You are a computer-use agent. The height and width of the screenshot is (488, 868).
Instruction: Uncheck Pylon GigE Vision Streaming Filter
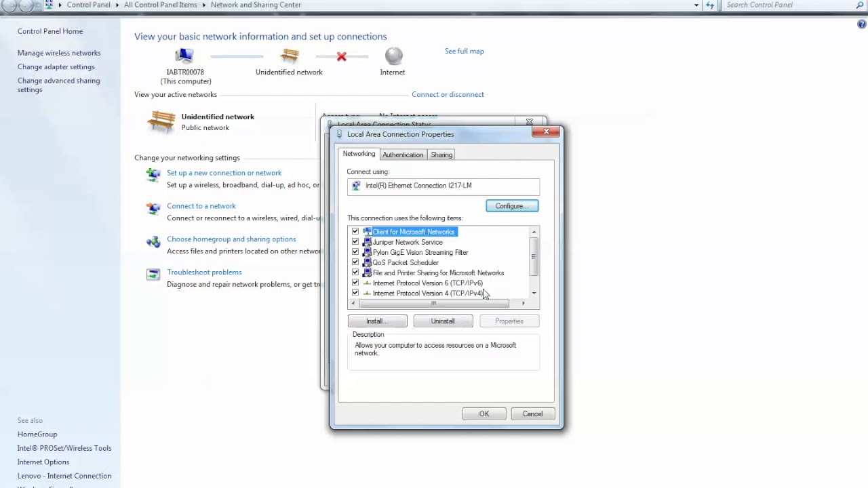pyautogui.click(x=355, y=252)
